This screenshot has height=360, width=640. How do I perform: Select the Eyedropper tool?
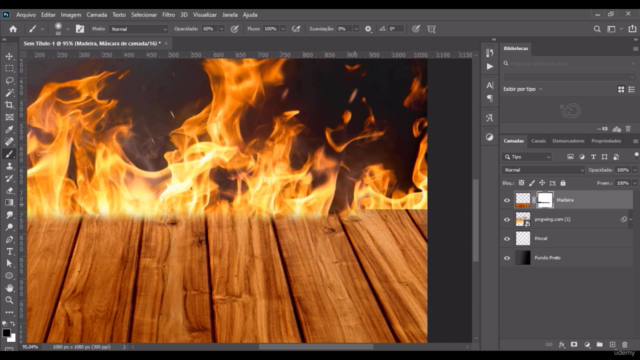(x=9, y=130)
